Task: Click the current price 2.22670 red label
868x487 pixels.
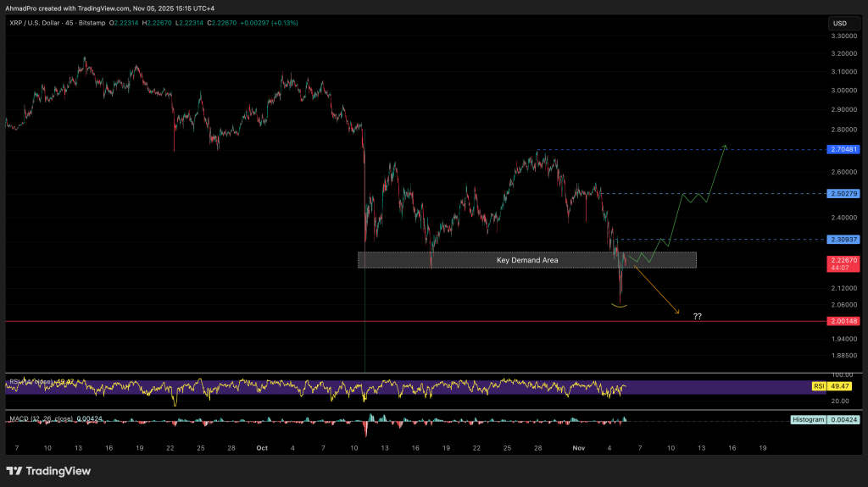Action: click(x=843, y=261)
